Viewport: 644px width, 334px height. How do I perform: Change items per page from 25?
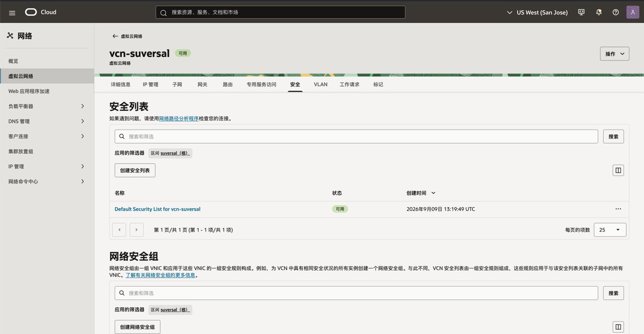(610, 230)
